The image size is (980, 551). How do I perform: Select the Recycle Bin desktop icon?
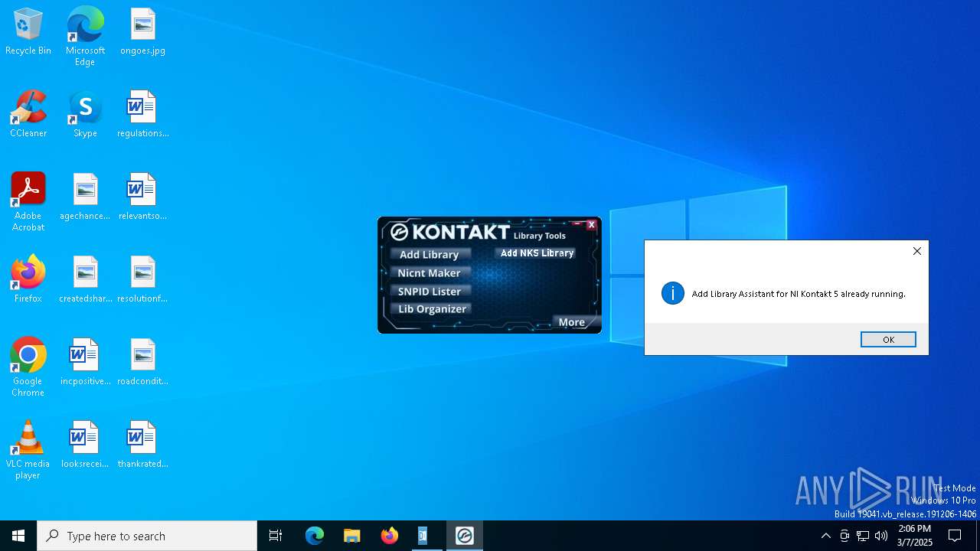tap(28, 32)
